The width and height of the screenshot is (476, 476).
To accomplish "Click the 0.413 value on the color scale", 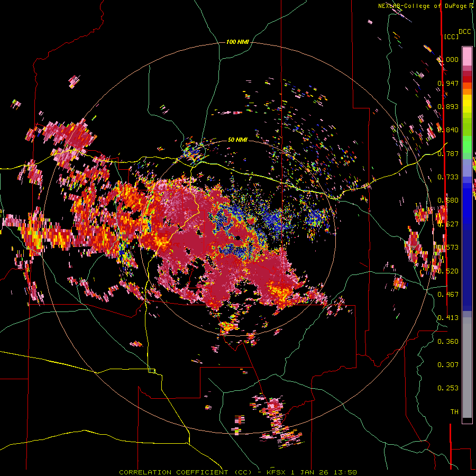I will pos(448,318).
